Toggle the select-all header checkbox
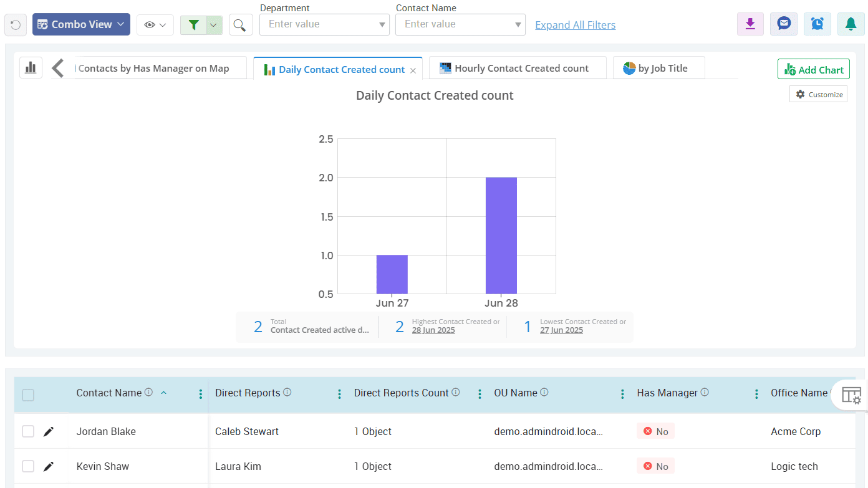Screen dimensions: 868x488 pyautogui.click(x=28, y=395)
